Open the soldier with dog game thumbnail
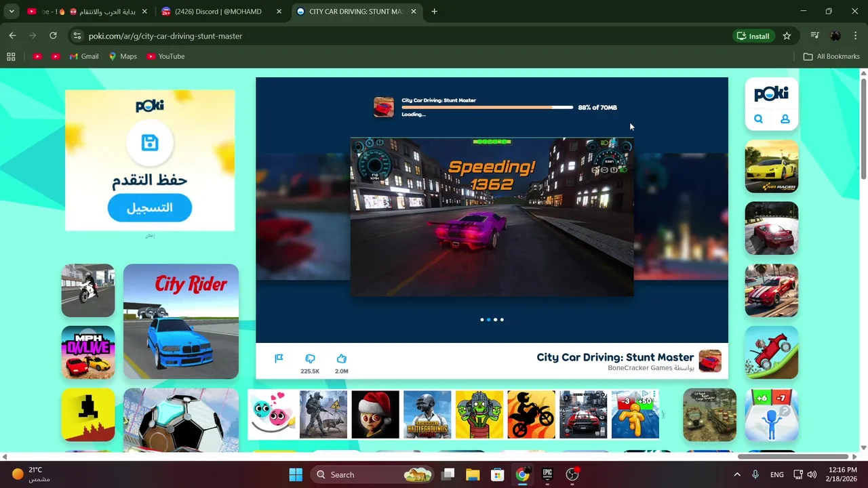This screenshot has height=488, width=868. 323,415
